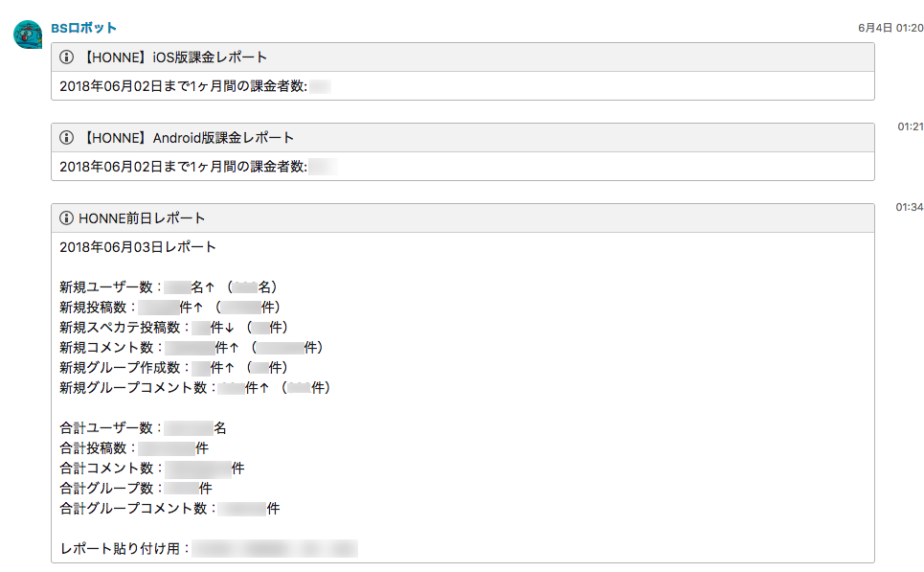The image size is (924, 572).
Task: Click the 新規グループコメント数 row
Action: (x=195, y=387)
